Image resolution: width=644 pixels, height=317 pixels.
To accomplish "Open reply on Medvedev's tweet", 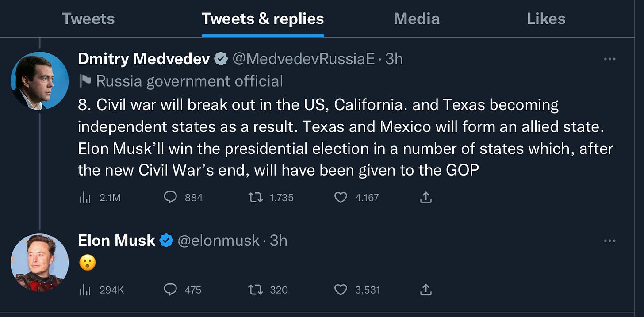I will [170, 197].
